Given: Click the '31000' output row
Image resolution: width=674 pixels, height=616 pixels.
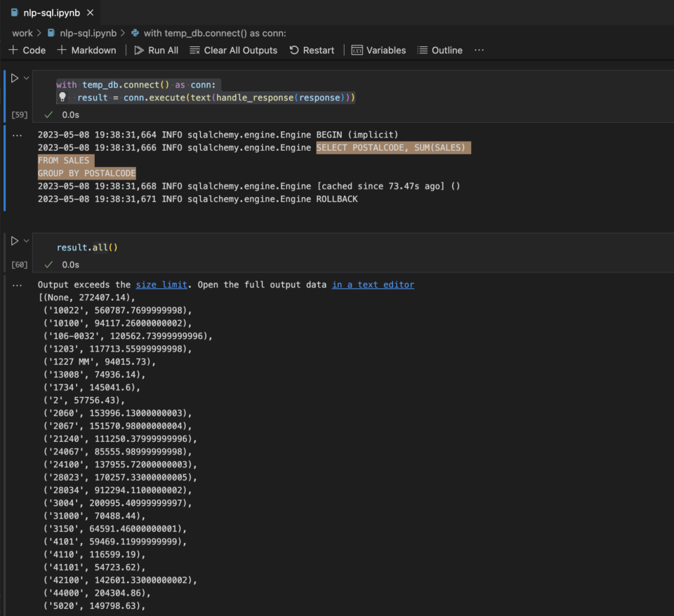Looking at the screenshot, I should pyautogui.click(x=95, y=516).
